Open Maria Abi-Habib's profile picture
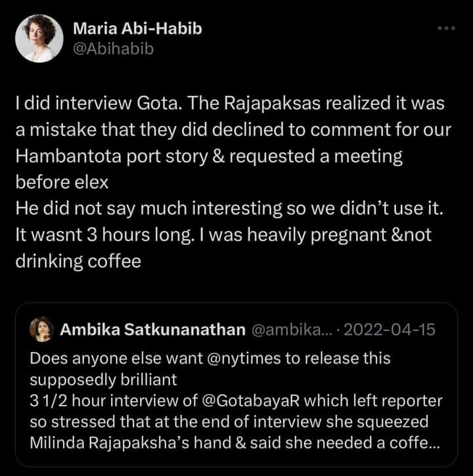The height and width of the screenshot is (476, 473). tap(39, 39)
